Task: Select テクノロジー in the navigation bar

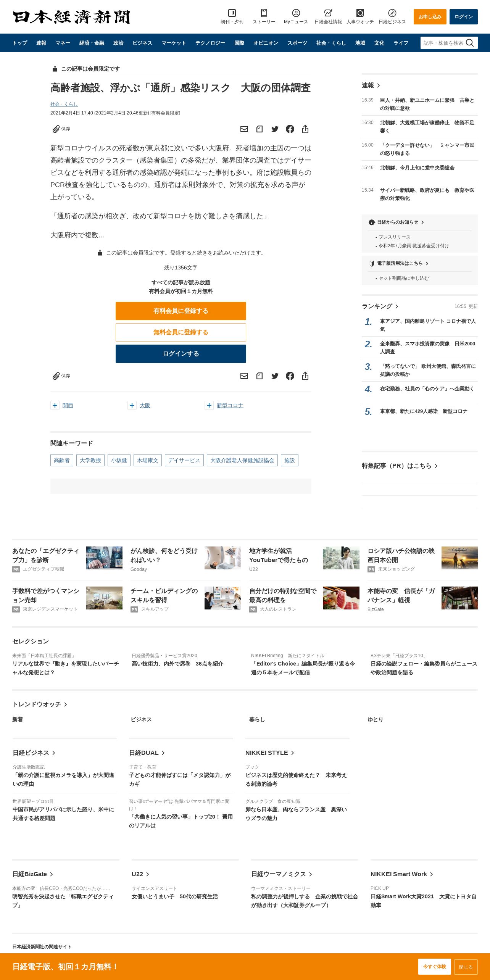Action: click(210, 43)
